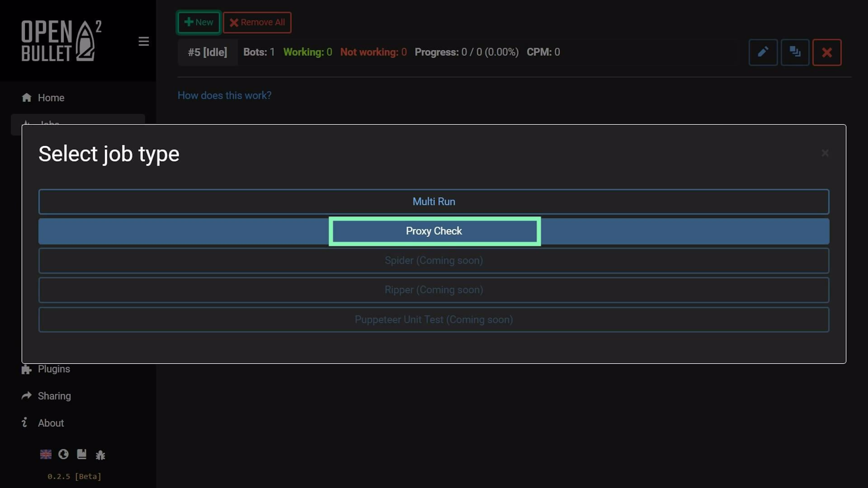
Task: Click Ripper (Coming soon) option
Action: pos(434,290)
